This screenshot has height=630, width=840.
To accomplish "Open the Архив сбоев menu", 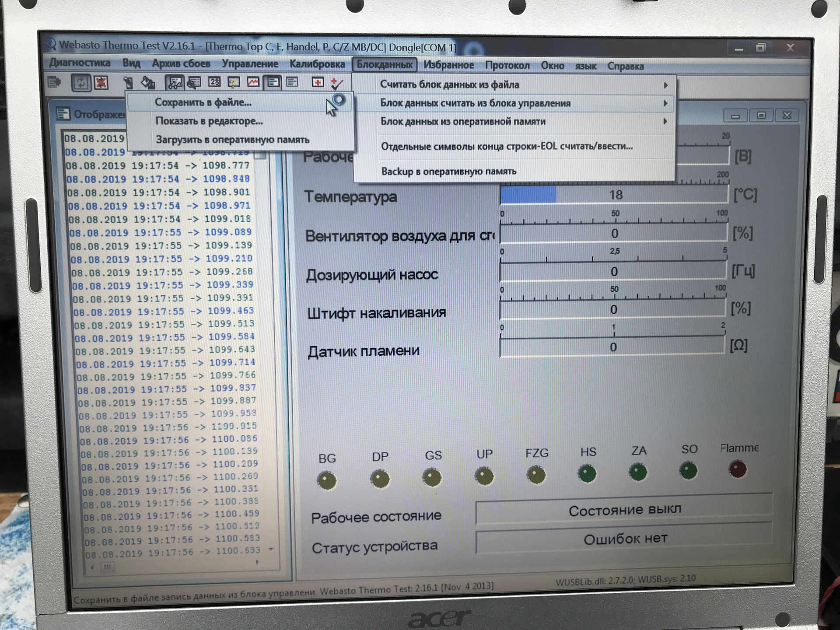I will pyautogui.click(x=181, y=63).
